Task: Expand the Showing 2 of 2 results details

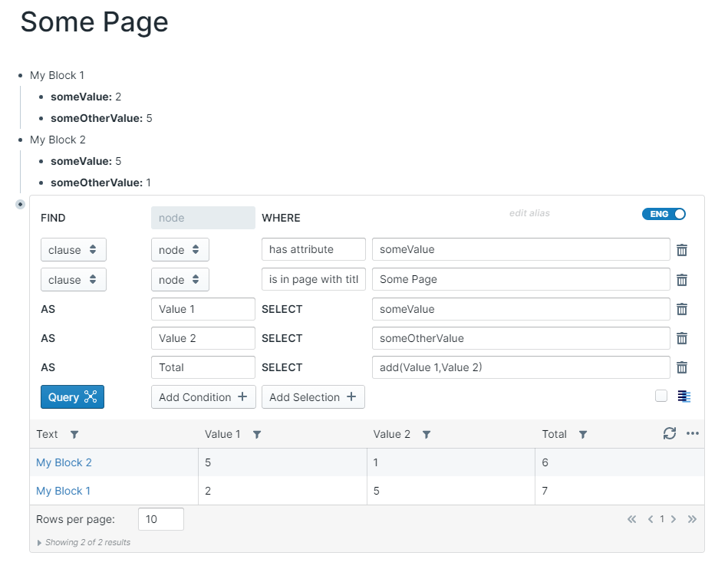Action: coord(40,543)
